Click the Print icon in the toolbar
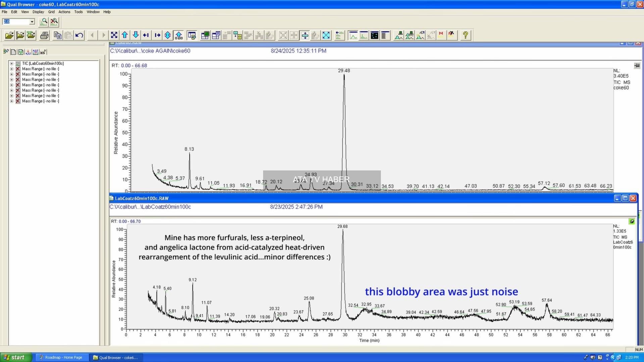This screenshot has height=362, width=644. click(x=44, y=35)
